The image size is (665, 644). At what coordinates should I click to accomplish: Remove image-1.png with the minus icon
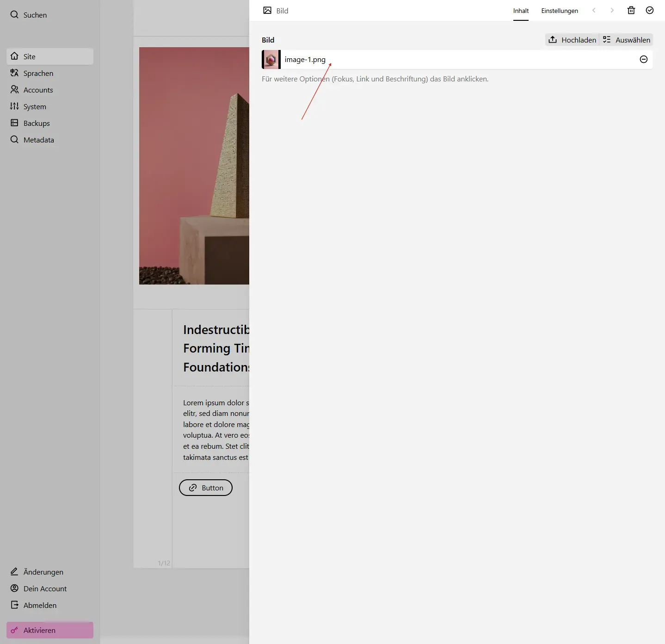point(643,59)
